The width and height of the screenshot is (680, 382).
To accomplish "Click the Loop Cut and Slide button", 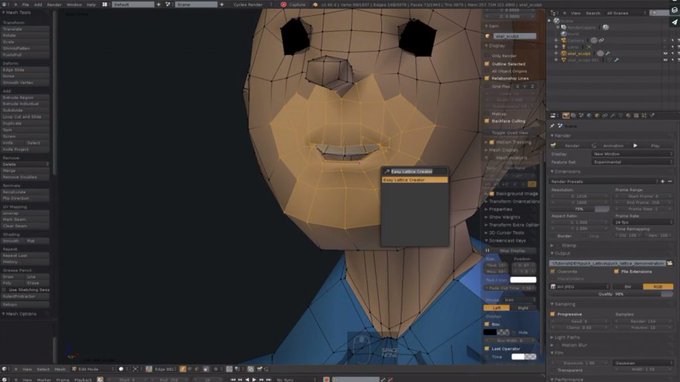I will (x=25, y=117).
